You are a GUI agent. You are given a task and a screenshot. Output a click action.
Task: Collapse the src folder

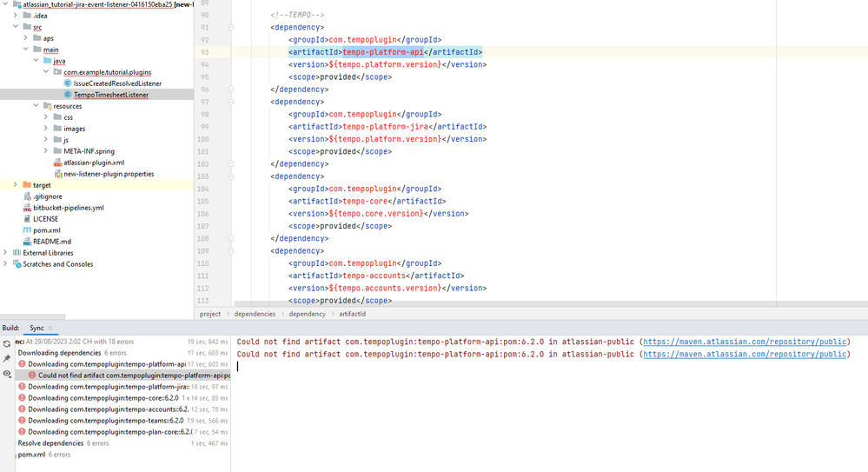[16, 27]
